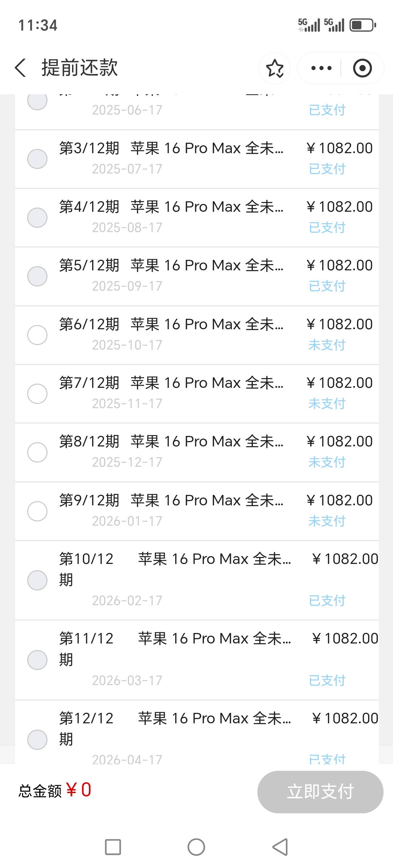Tap 未支付 status for 2025-10-17 installment
Screen dimensions: 393x868
[327, 345]
